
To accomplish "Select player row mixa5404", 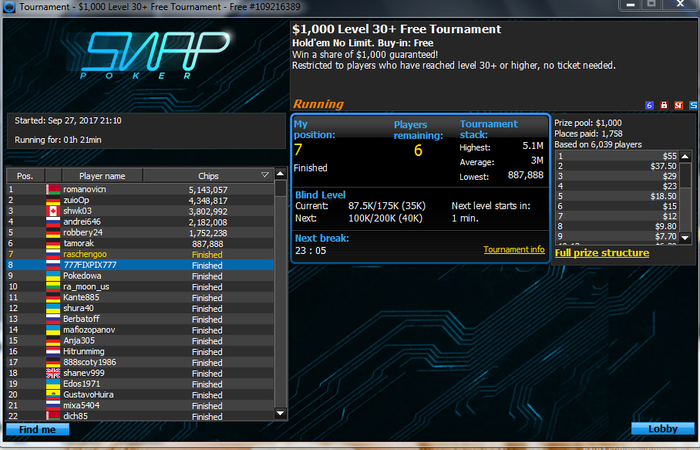I will [x=140, y=405].
